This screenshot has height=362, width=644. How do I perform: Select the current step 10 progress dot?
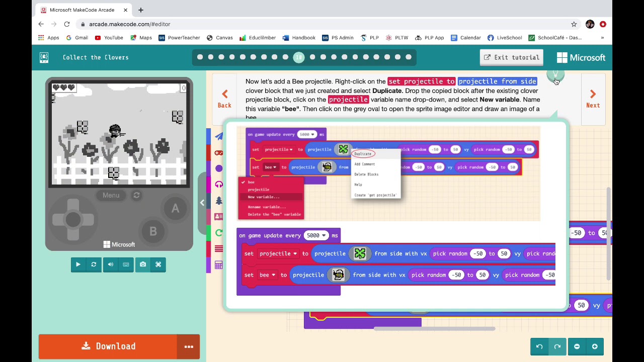[299, 57]
